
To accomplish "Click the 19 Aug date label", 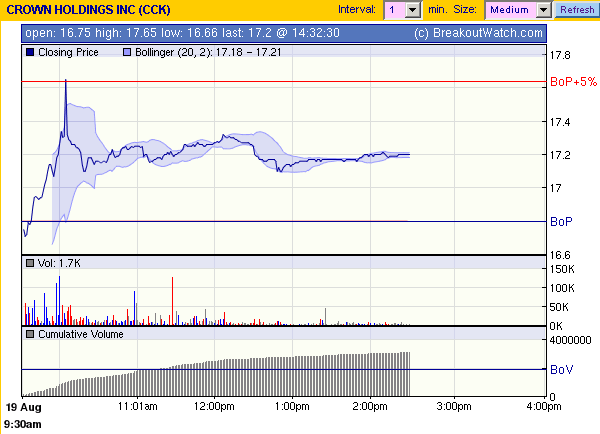I will (x=24, y=407).
